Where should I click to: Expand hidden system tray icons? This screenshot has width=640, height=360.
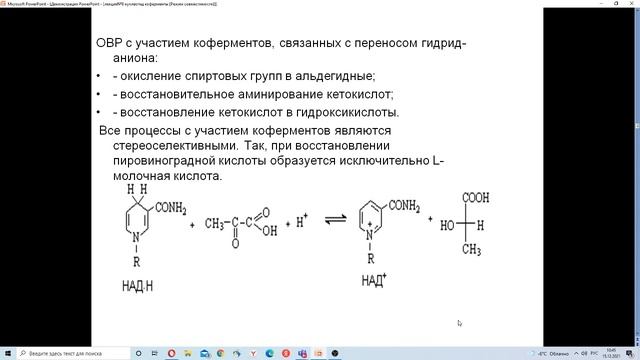click(x=576, y=353)
